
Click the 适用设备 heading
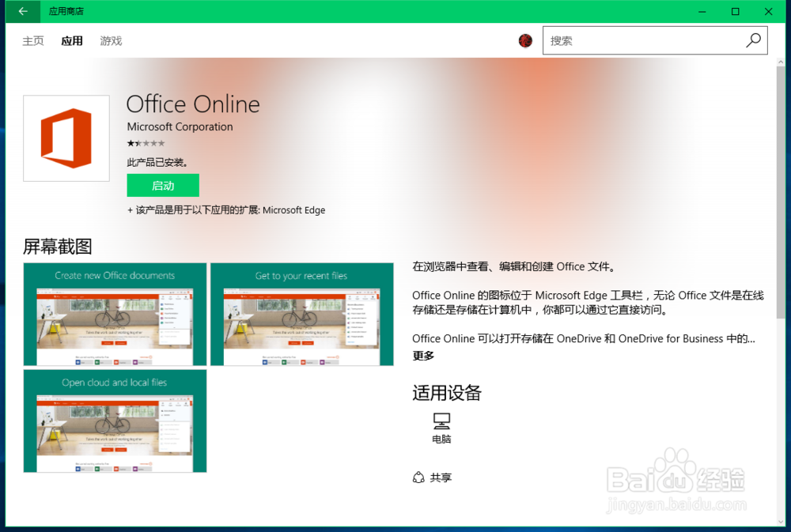[447, 393]
